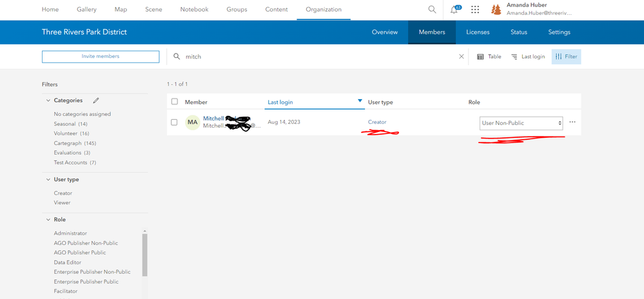The image size is (644, 299).
Task: Filter by AGO Publisher Non-Public role
Action: pos(86,243)
